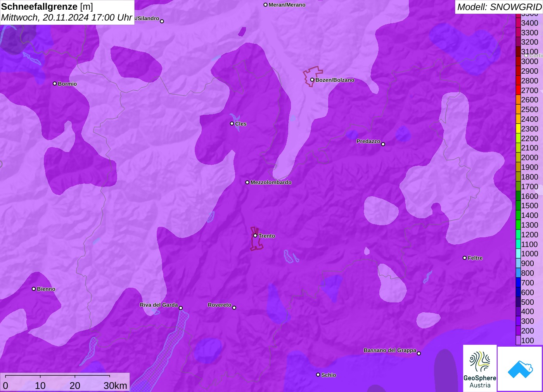
Task: Click the 700 m blue legend swatch
Action: pyautogui.click(x=518, y=283)
